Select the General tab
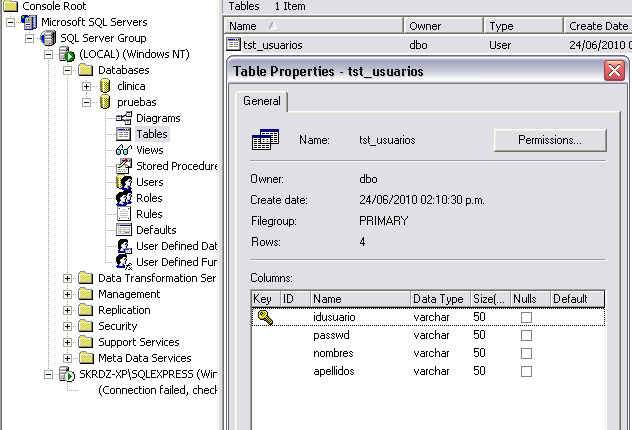 click(x=262, y=101)
